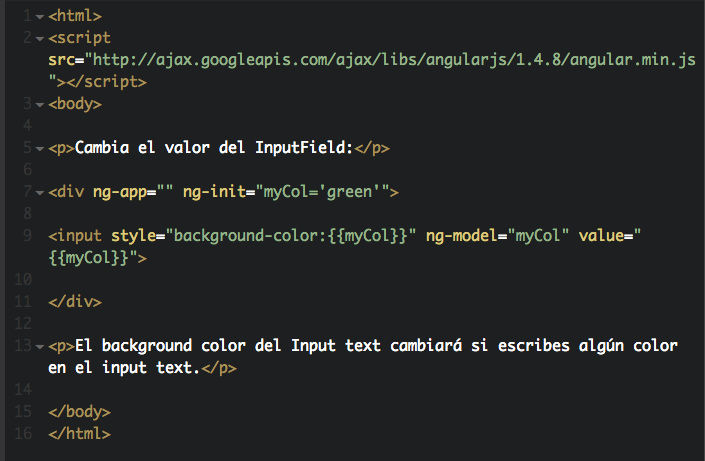
Task: Collapse the html tag fold arrow
Action: point(40,17)
